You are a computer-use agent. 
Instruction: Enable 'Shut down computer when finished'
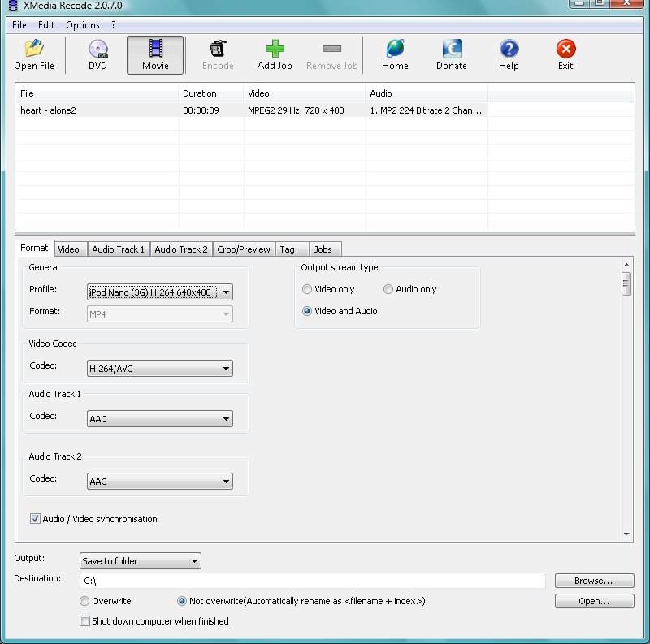[x=84, y=620]
